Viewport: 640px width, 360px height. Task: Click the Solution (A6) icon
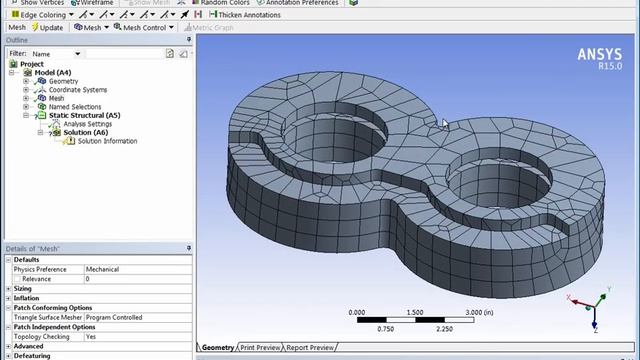click(56, 133)
